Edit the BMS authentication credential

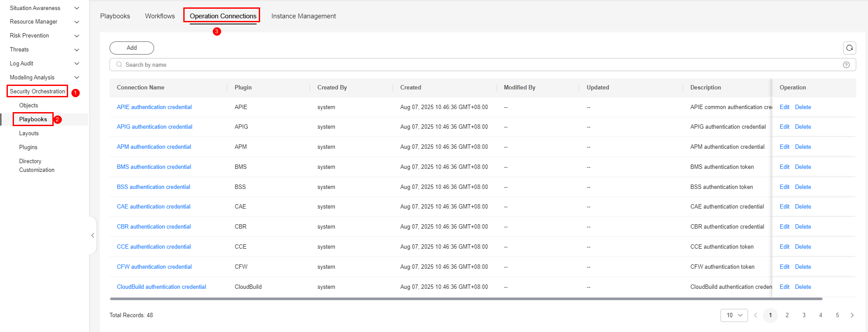pyautogui.click(x=784, y=167)
